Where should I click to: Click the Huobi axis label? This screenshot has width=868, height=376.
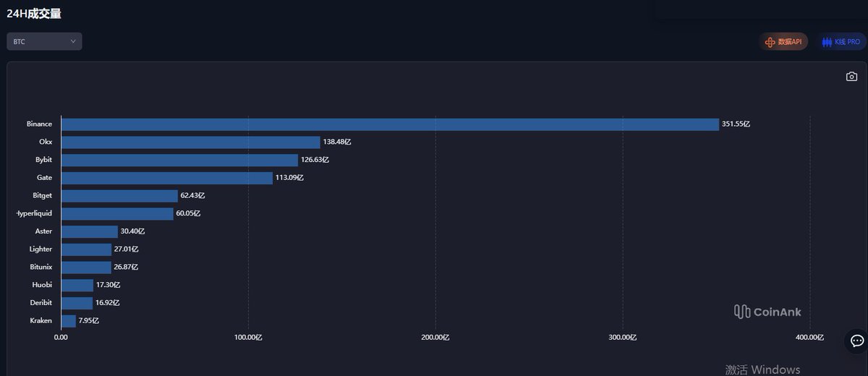click(x=42, y=285)
